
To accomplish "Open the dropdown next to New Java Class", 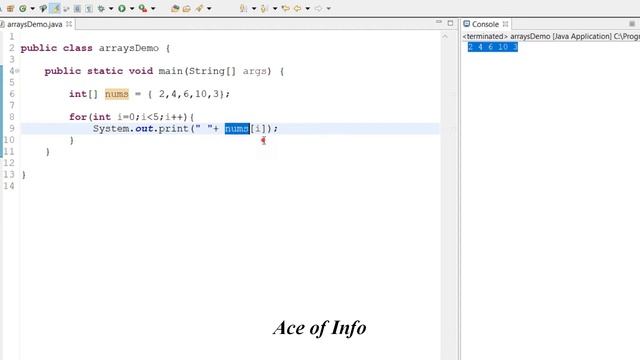I will [x=32, y=8].
